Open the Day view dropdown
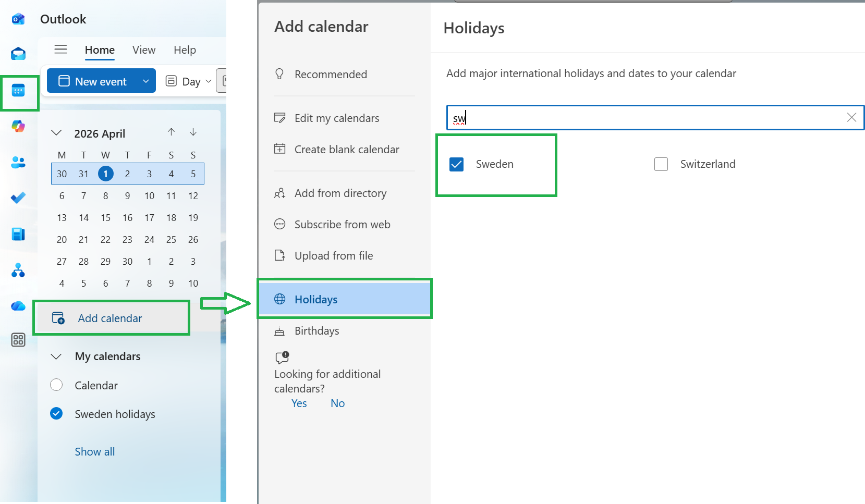865x504 pixels. pyautogui.click(x=209, y=81)
